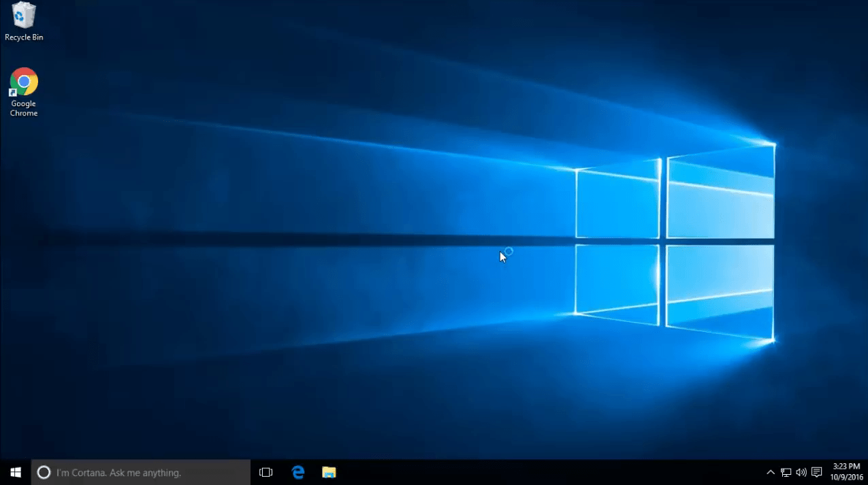Select the Google Chrome desktop shortcut
Image resolution: width=868 pixels, height=485 pixels.
click(x=24, y=93)
